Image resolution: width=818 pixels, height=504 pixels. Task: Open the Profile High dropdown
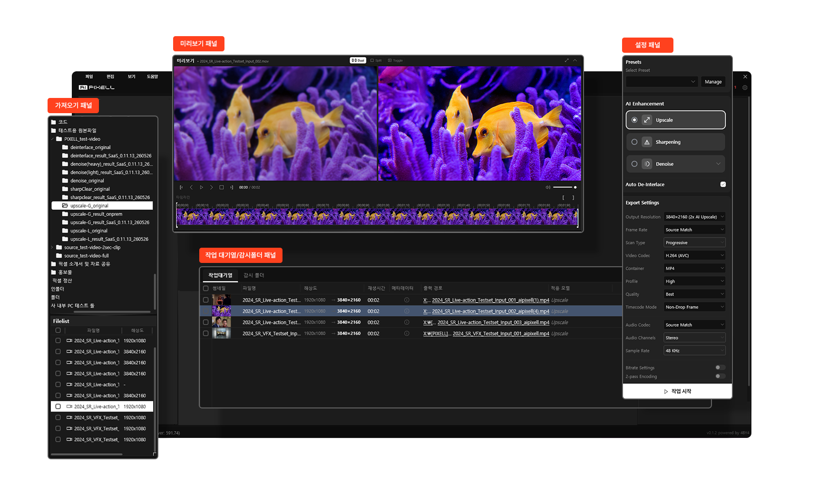(x=694, y=281)
